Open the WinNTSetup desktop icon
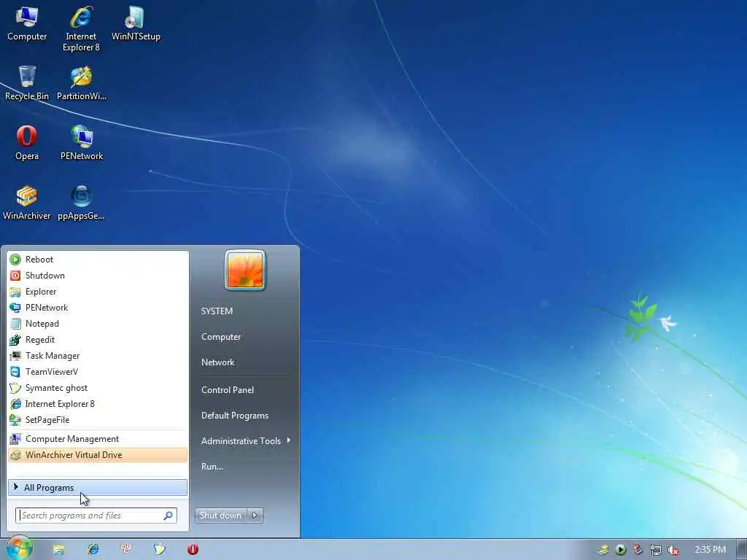The image size is (747, 560). tap(135, 24)
